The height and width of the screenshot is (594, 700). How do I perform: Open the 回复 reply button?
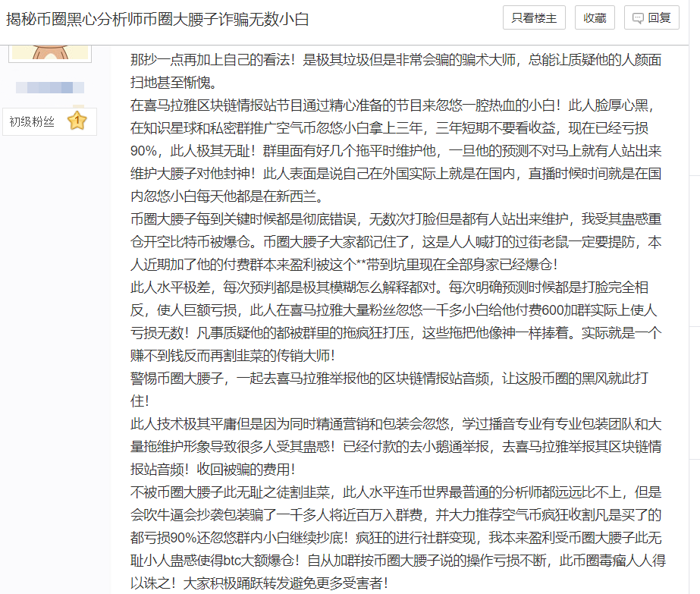click(x=651, y=18)
